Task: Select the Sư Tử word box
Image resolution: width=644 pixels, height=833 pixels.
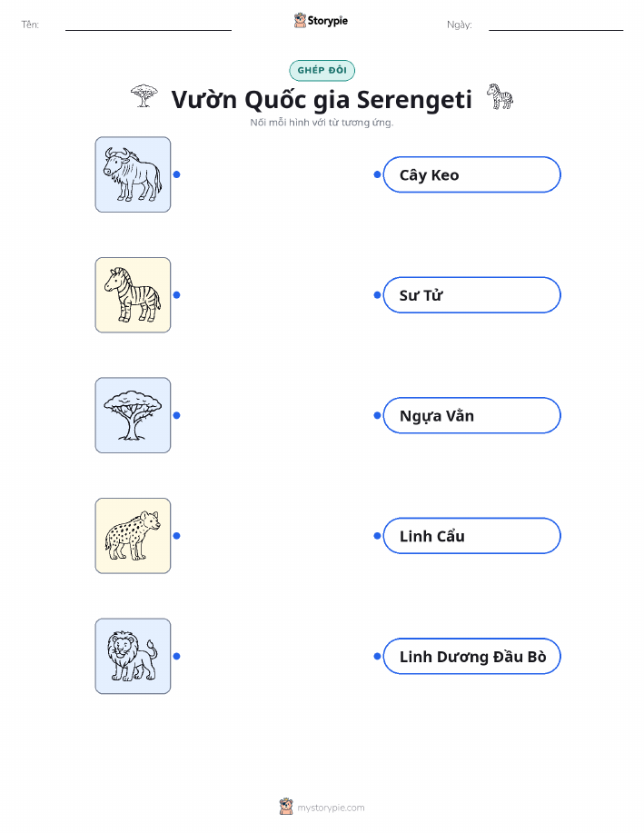Action: (x=471, y=295)
